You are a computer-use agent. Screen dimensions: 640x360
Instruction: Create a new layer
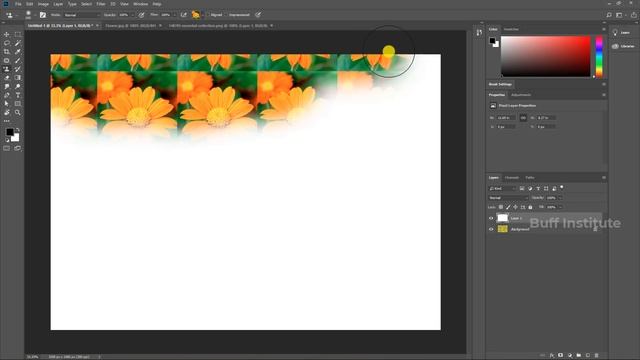(588, 355)
